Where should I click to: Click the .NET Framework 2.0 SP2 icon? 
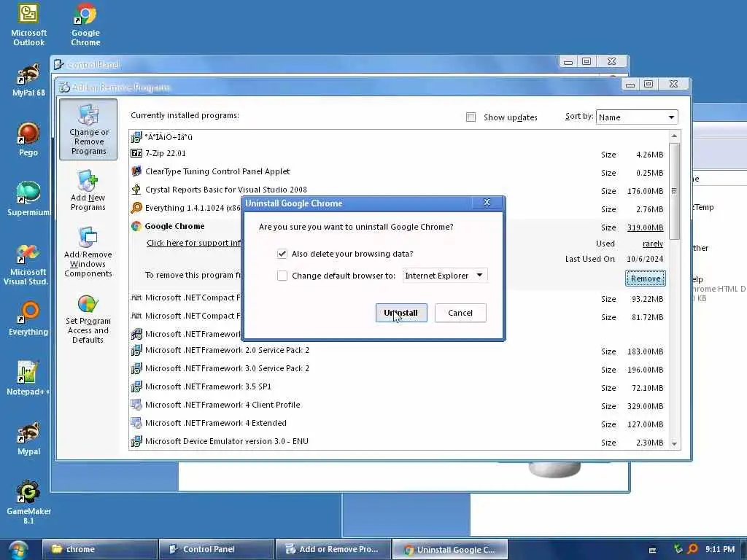pos(136,351)
